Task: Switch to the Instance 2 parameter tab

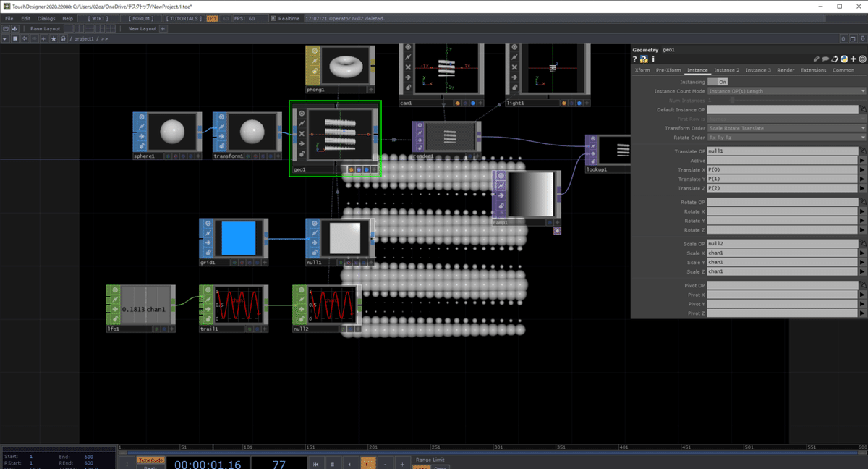Action: click(726, 70)
